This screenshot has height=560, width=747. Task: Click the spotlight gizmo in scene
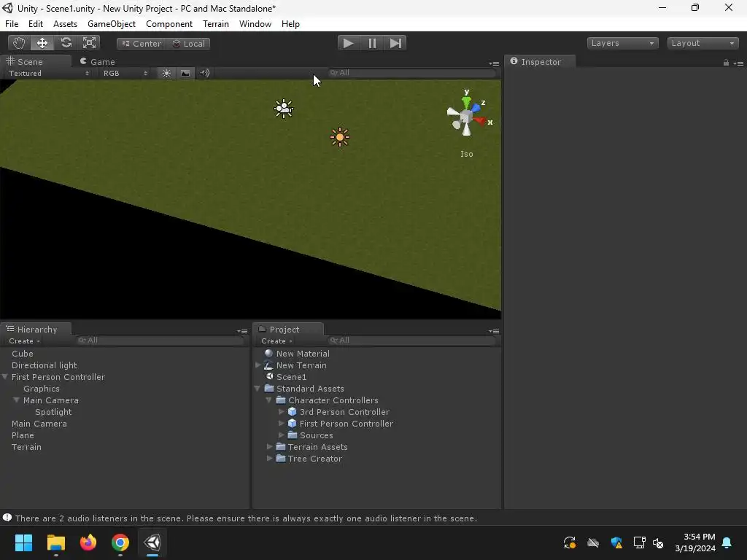pos(284,109)
